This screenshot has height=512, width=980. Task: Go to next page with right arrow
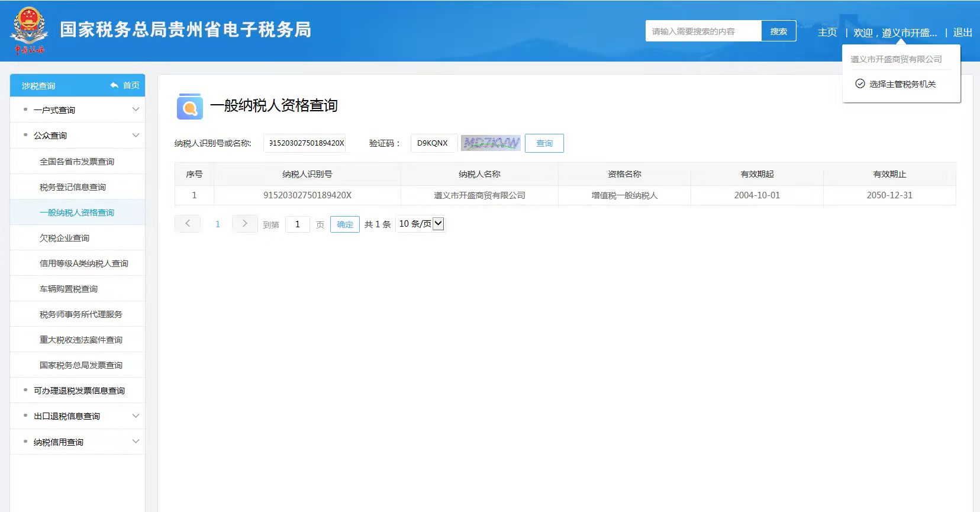pyautogui.click(x=244, y=224)
